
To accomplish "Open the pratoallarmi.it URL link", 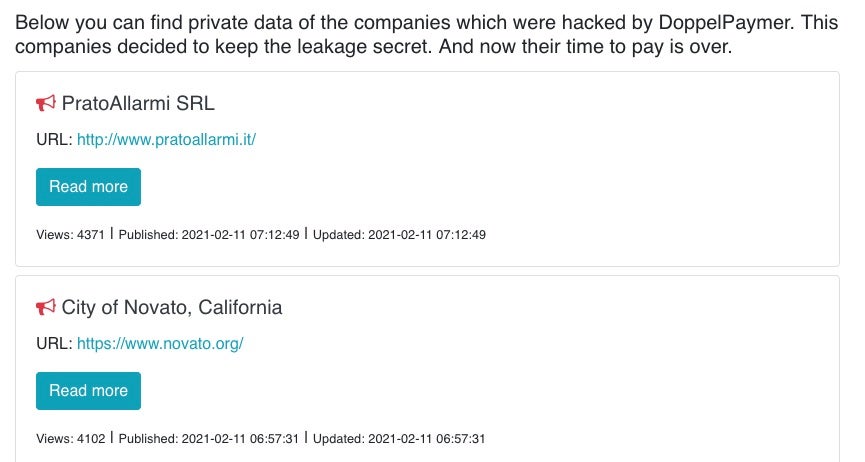I will coord(166,139).
